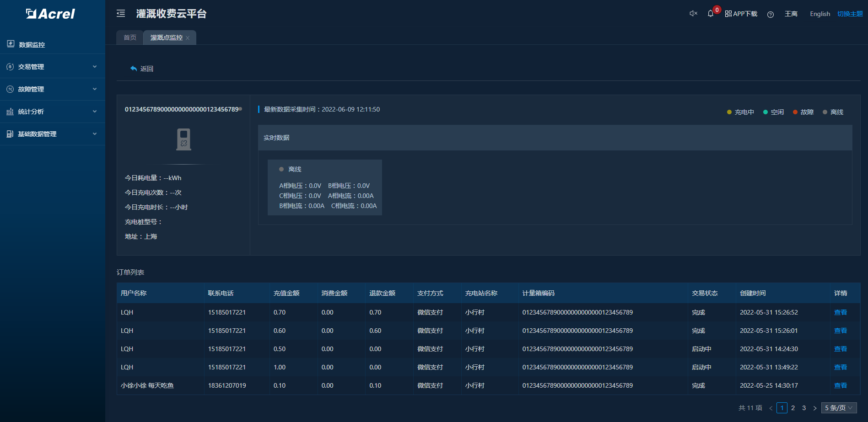868x422 pixels.
Task: Open the help question mark icon
Action: pyautogui.click(x=771, y=14)
